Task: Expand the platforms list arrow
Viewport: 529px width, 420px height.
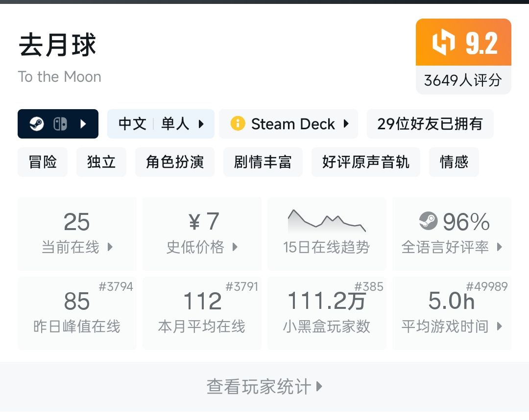Action: pos(83,124)
